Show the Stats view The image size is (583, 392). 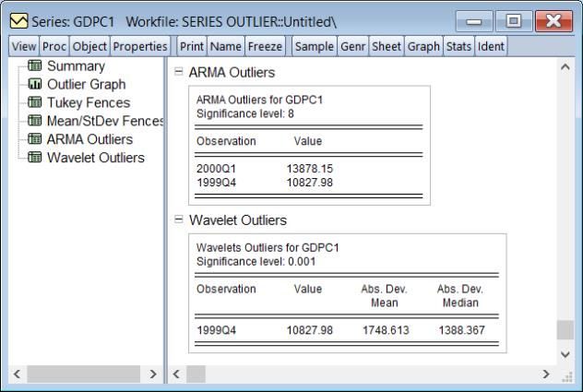point(459,46)
